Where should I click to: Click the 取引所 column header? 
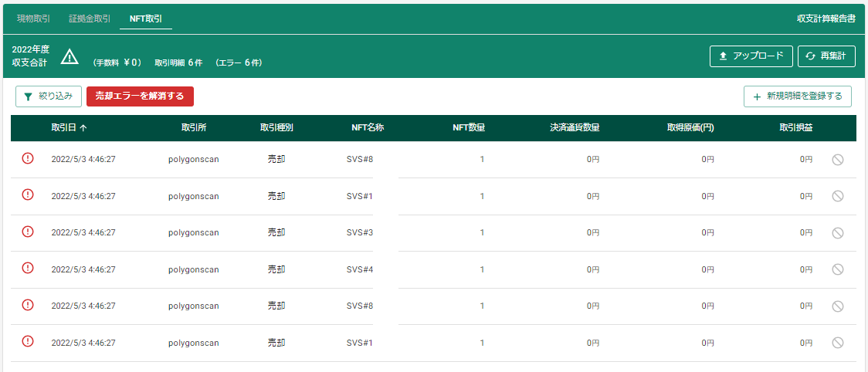[194, 128]
